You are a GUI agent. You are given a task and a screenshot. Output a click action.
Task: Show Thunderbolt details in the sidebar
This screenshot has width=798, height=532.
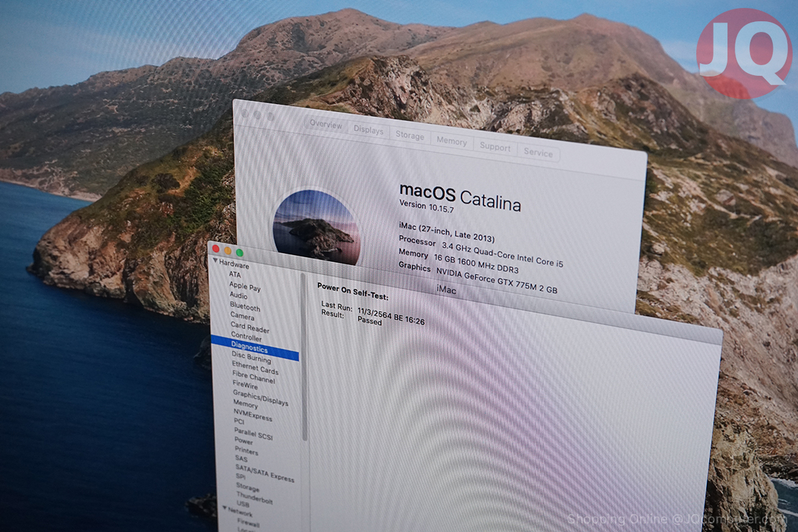click(x=255, y=498)
